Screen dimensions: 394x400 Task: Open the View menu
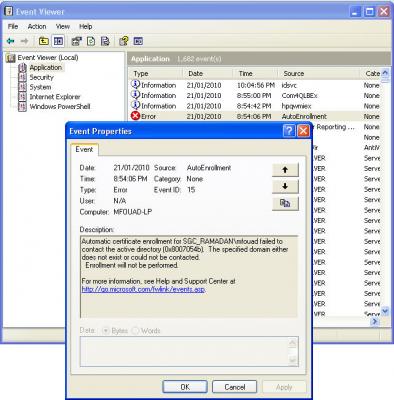click(63, 26)
